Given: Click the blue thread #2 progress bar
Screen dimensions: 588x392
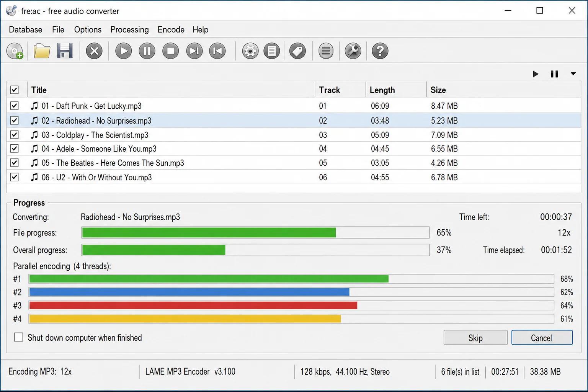Looking at the screenshot, I should tap(291, 292).
